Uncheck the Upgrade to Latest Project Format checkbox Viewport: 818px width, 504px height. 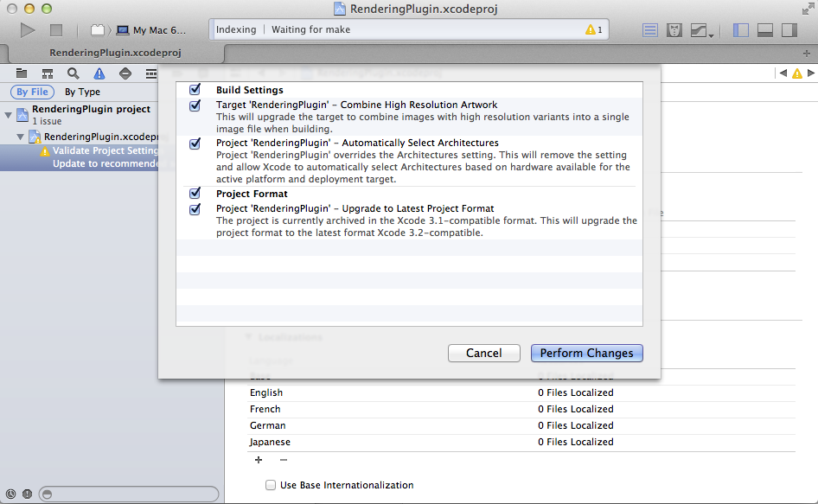coord(195,209)
